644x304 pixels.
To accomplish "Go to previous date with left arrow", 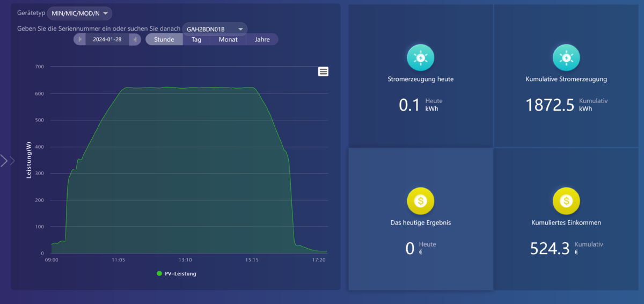I will [x=79, y=39].
